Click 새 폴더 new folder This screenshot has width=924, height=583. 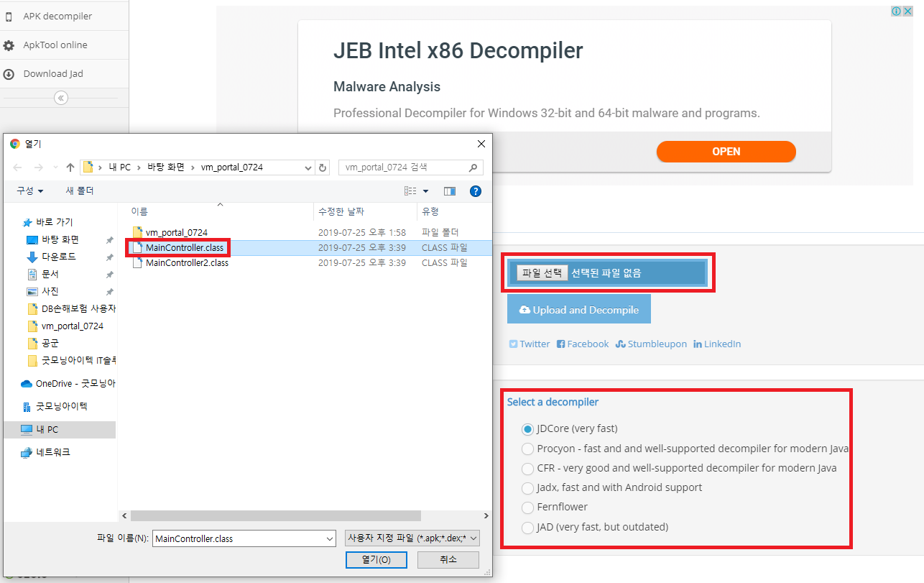tap(80, 190)
